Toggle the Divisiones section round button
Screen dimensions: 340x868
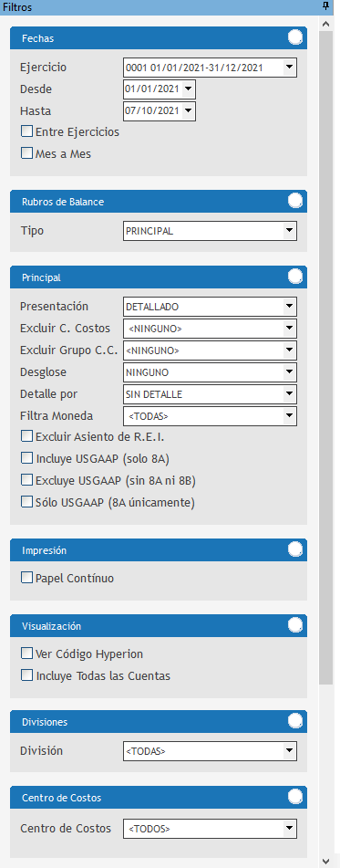pyautogui.click(x=295, y=721)
